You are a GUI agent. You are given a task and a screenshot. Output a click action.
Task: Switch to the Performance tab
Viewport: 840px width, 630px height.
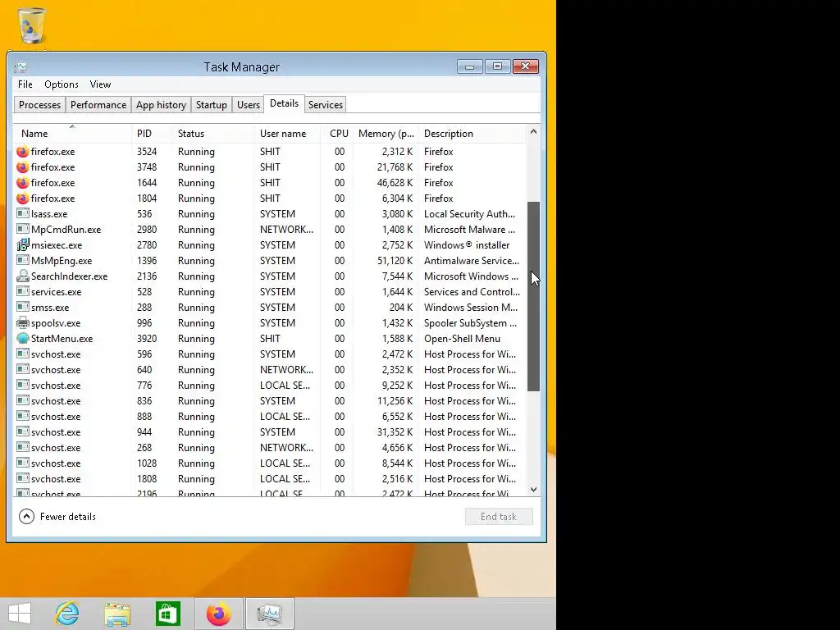pyautogui.click(x=98, y=104)
